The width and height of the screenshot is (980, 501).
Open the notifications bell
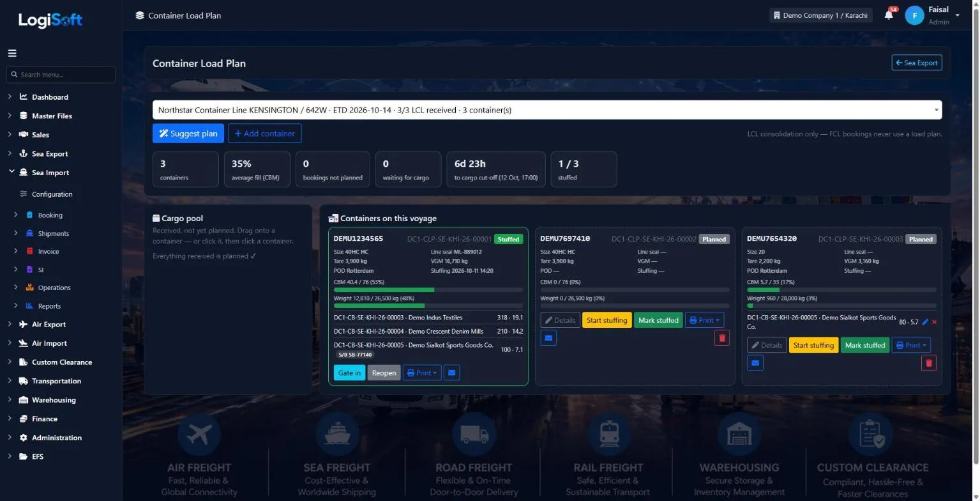[889, 15]
